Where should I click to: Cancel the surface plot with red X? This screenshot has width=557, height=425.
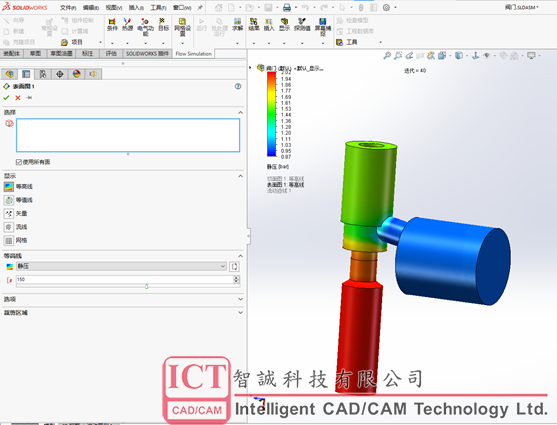coord(18,98)
